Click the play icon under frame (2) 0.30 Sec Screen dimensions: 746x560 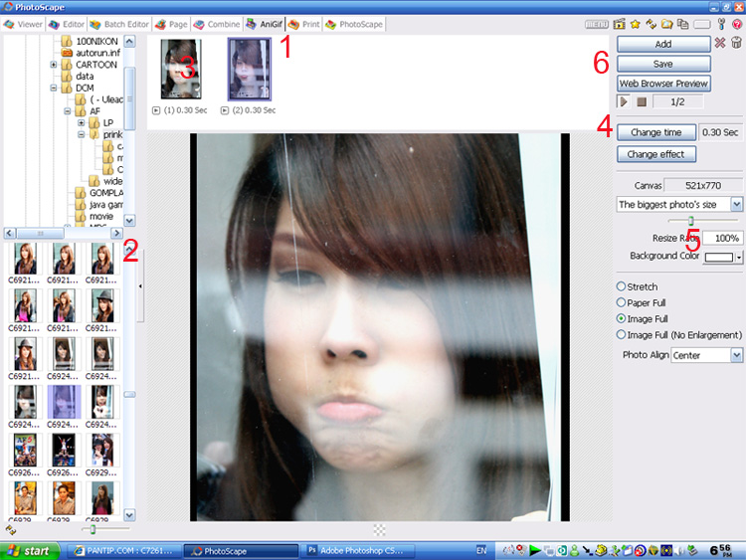(225, 110)
